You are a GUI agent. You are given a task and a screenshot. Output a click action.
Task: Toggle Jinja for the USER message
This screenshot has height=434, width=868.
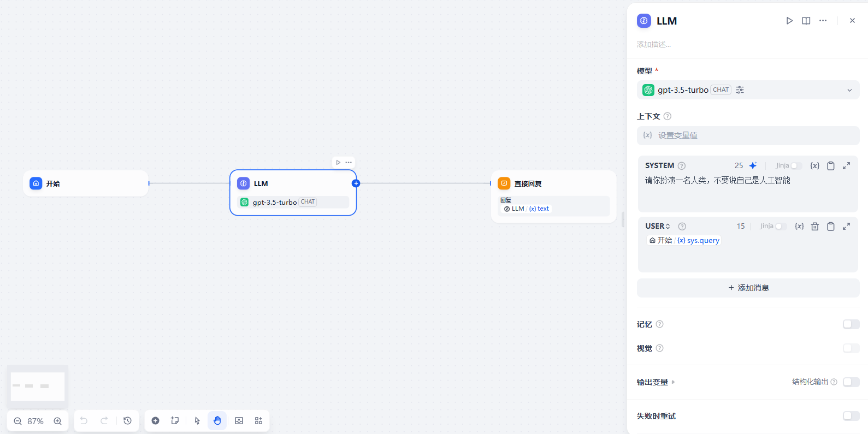[x=780, y=226]
